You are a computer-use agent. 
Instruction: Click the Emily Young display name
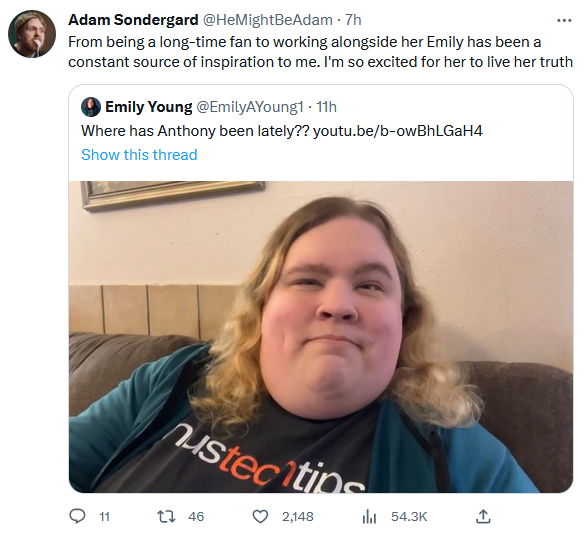point(149,107)
